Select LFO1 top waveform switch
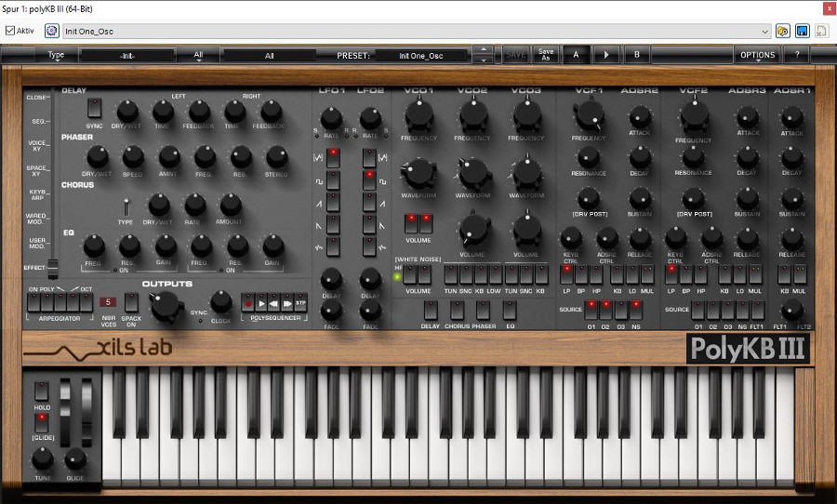The width and height of the screenshot is (837, 504). pos(333,158)
